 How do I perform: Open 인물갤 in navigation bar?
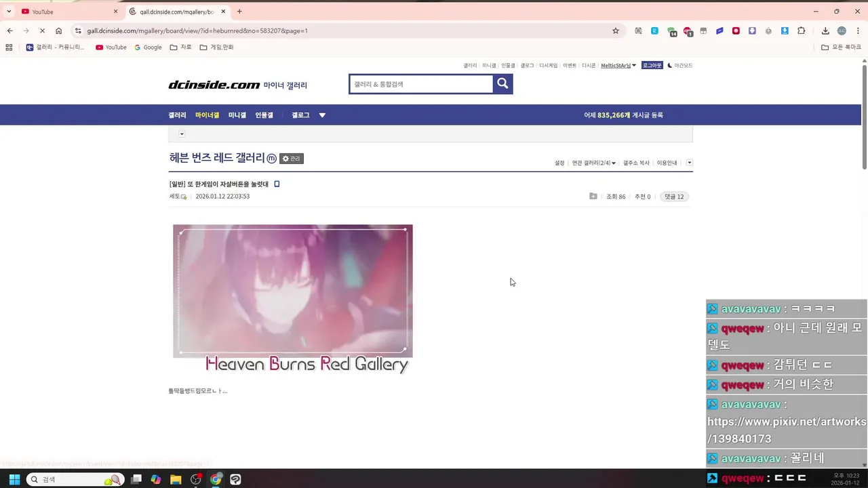point(264,115)
